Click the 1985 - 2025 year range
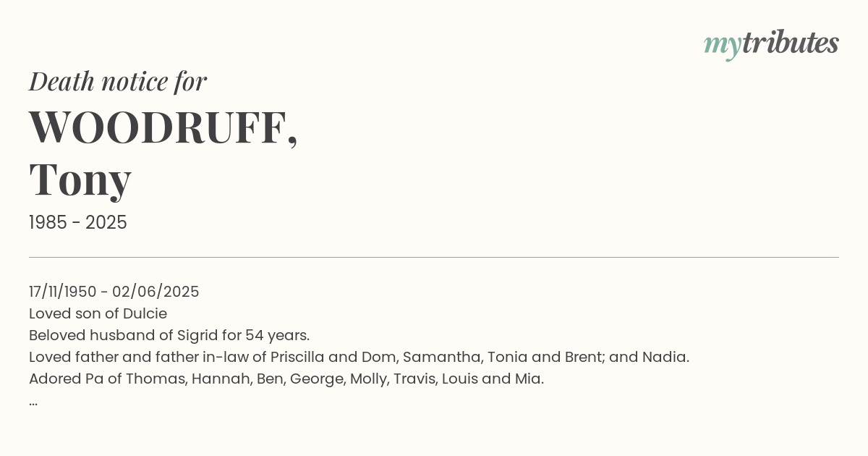Image resolution: width=868 pixels, height=456 pixels. click(x=78, y=223)
